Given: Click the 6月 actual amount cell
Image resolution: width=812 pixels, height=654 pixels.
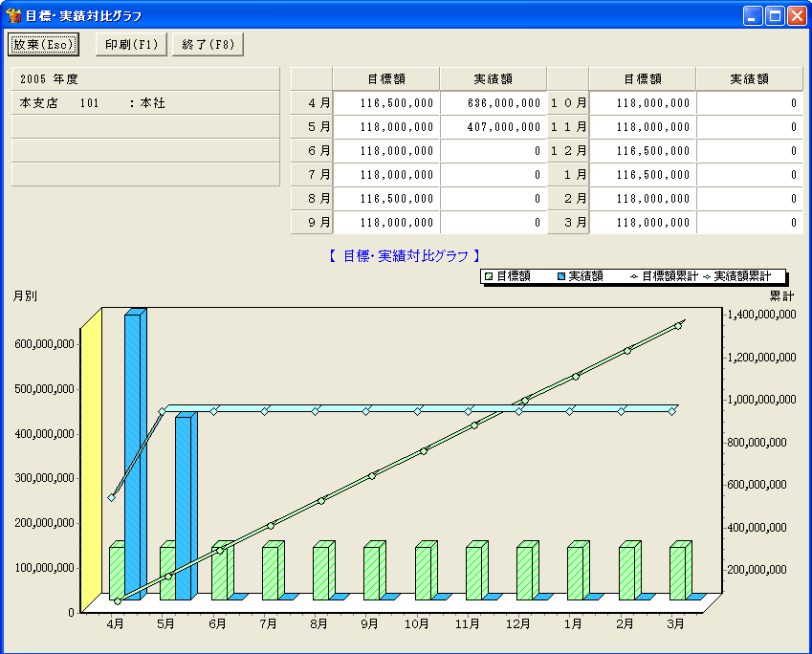Looking at the screenshot, I should [494, 151].
